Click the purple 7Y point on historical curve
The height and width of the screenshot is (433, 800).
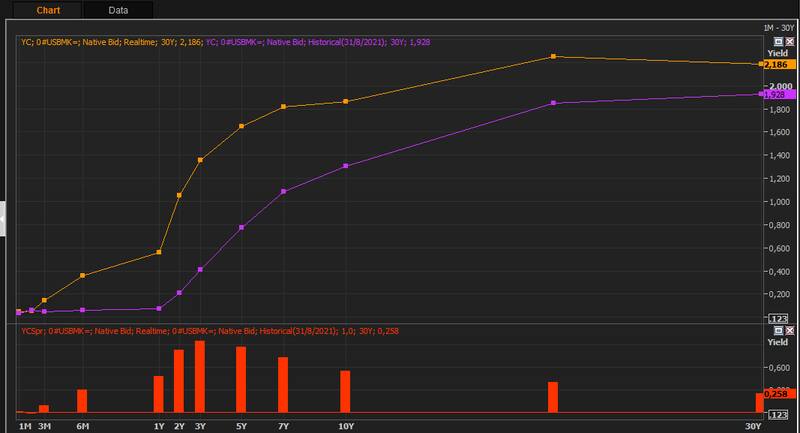click(284, 191)
